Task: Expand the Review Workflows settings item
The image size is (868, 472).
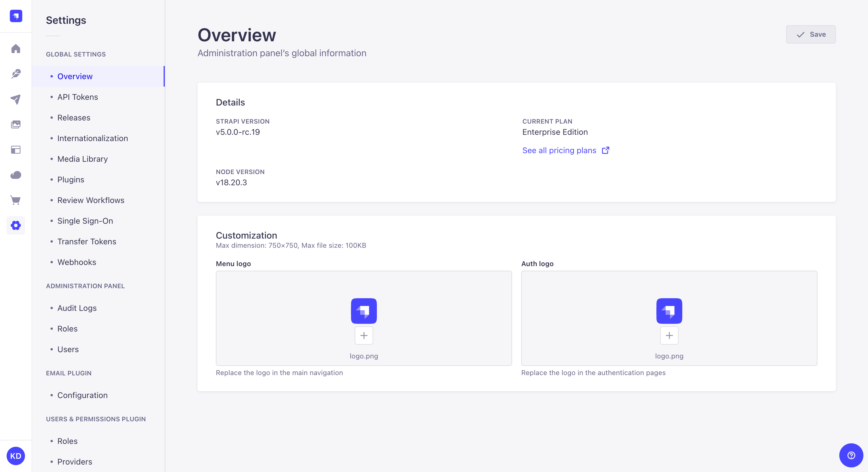Action: coord(90,200)
